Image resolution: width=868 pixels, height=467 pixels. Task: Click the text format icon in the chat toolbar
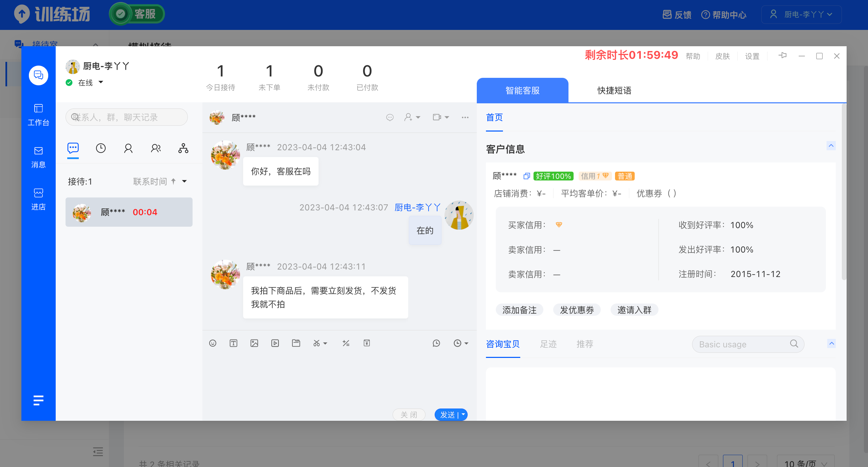point(234,343)
